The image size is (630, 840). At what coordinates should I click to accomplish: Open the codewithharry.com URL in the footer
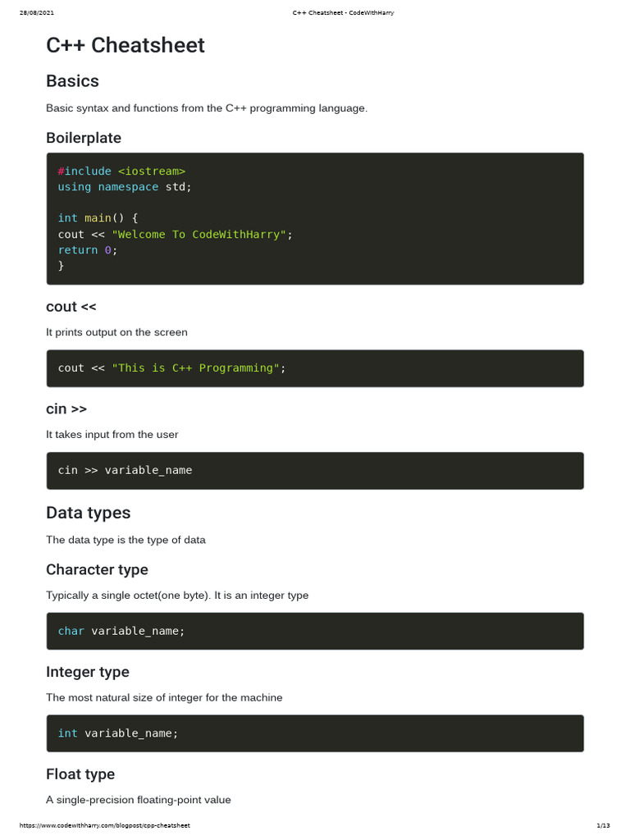[104, 825]
